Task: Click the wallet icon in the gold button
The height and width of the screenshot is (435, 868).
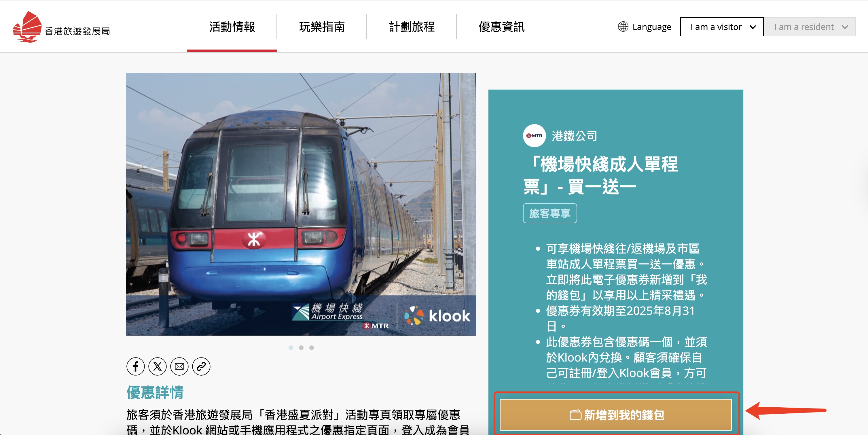Action: coord(575,415)
